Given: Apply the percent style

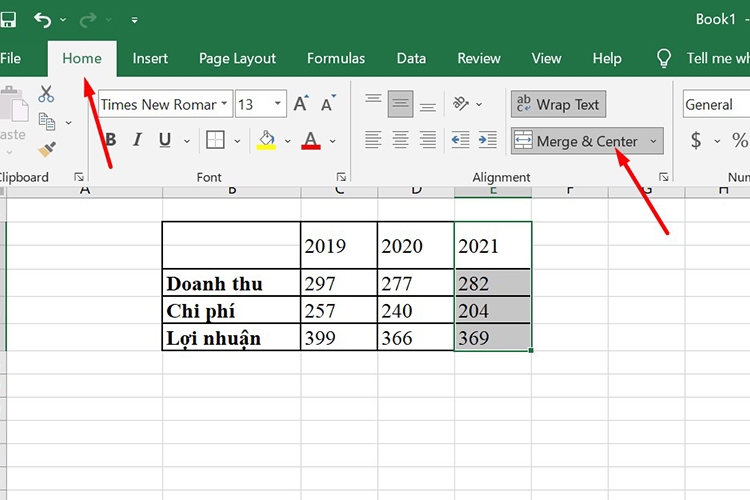Looking at the screenshot, I should click(739, 141).
